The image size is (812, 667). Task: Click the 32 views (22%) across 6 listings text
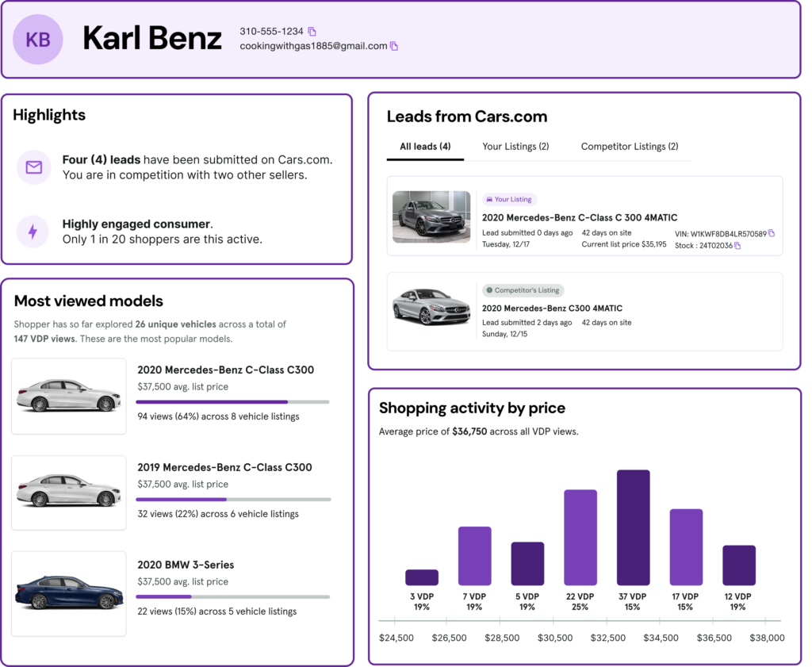point(218,514)
